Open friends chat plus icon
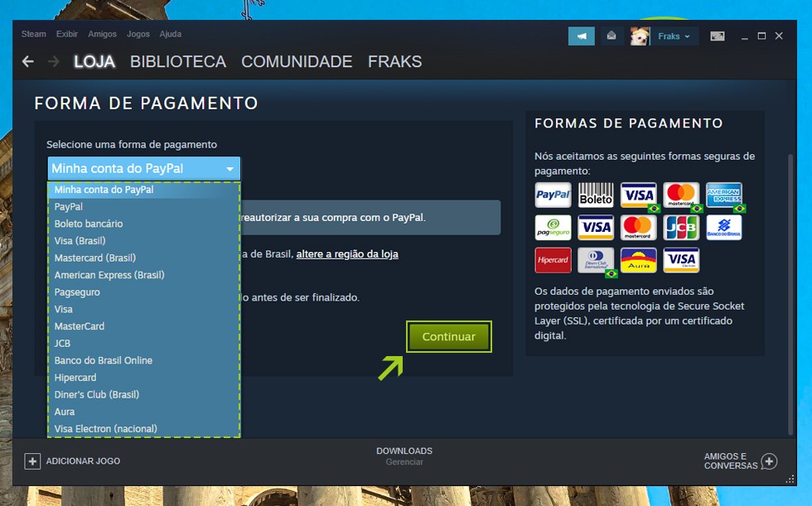 (x=769, y=461)
